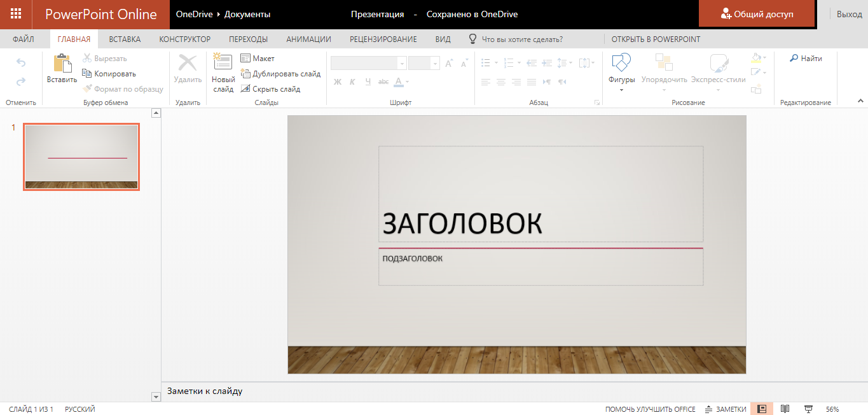This screenshot has width=868, height=415.
Task: Open the presentation in PowerPoint via ОТКРЫТЬ В POWERPOINT
Action: [656, 39]
